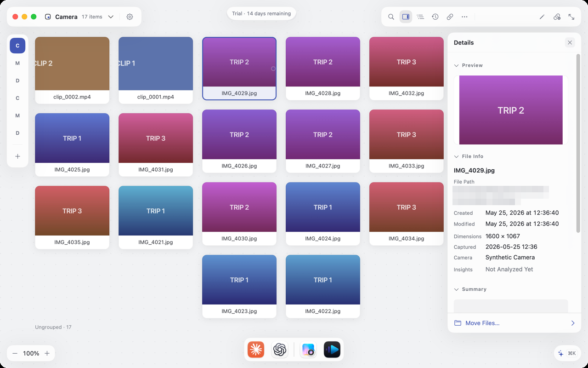Screen dimensions: 588x368
Task: Click the expand arrows icon top right
Action: pyautogui.click(x=571, y=17)
